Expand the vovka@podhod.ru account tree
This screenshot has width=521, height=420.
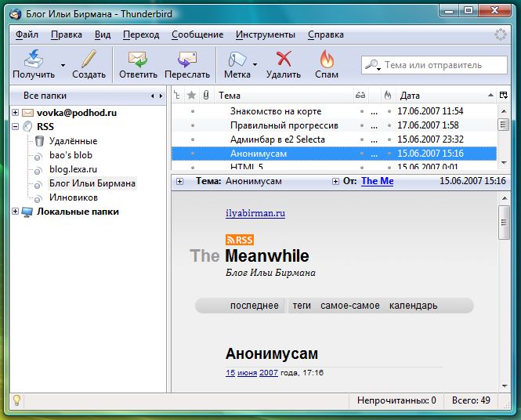16,113
